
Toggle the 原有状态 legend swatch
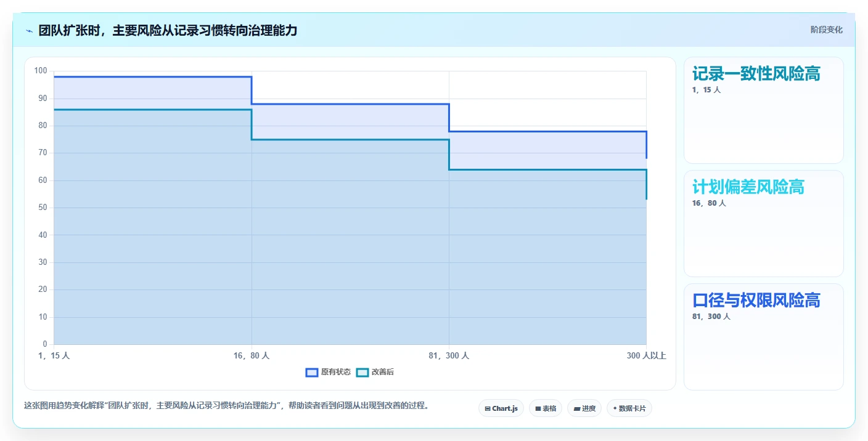point(312,372)
